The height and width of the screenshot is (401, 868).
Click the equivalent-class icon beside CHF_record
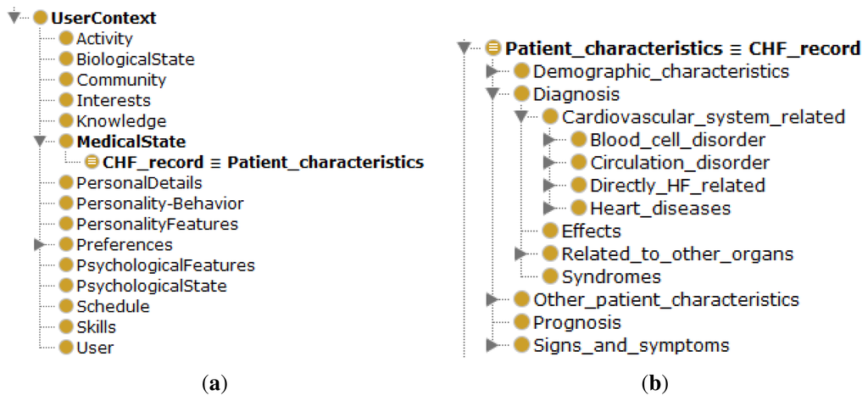(92, 162)
